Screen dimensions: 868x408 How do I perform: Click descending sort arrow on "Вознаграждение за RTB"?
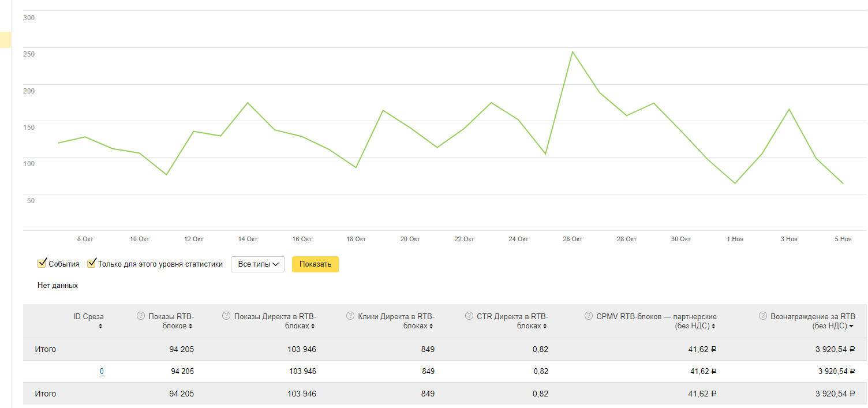[851, 326]
